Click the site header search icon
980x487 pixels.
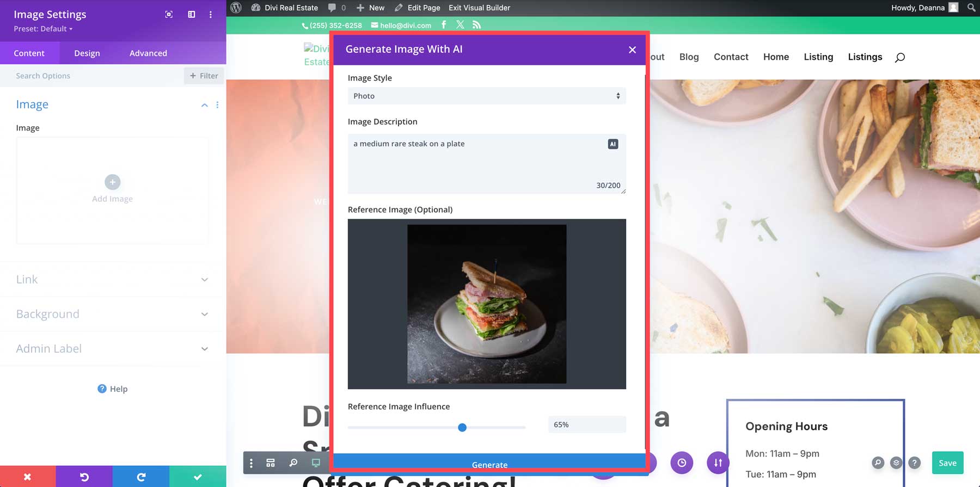(x=900, y=57)
